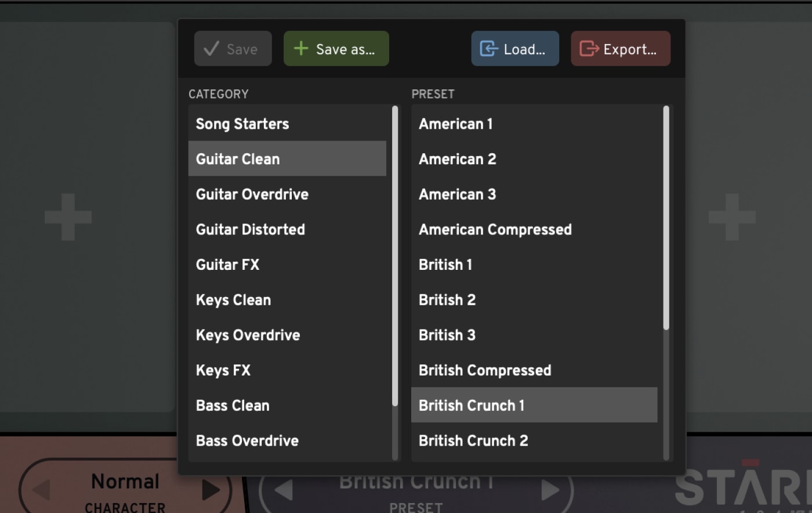This screenshot has width=812, height=513.
Task: Step to previous preset with left arrow
Action: click(x=283, y=490)
